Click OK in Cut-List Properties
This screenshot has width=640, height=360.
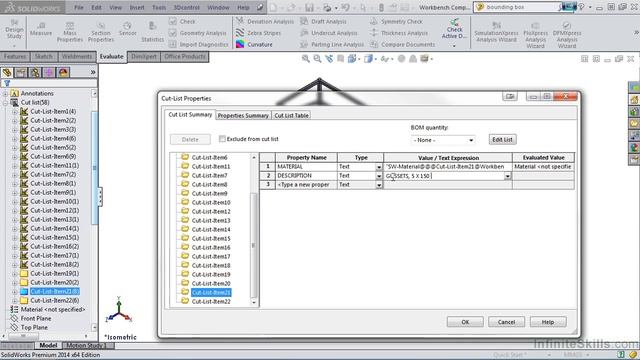point(465,322)
